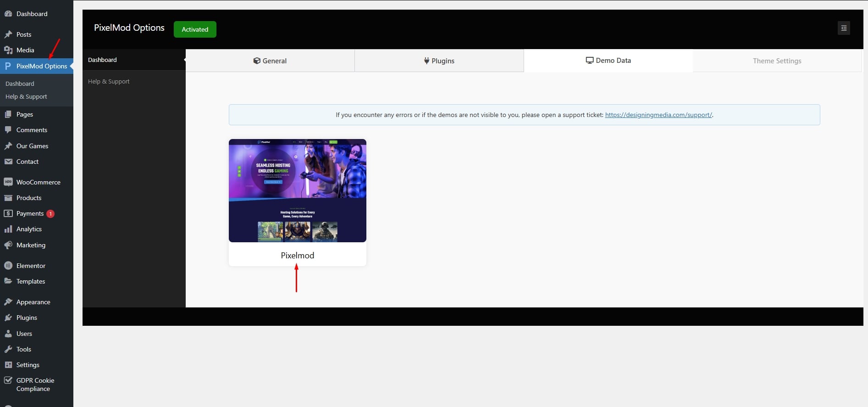Click the Media library icon
This screenshot has width=868, height=407.
tap(8, 50)
